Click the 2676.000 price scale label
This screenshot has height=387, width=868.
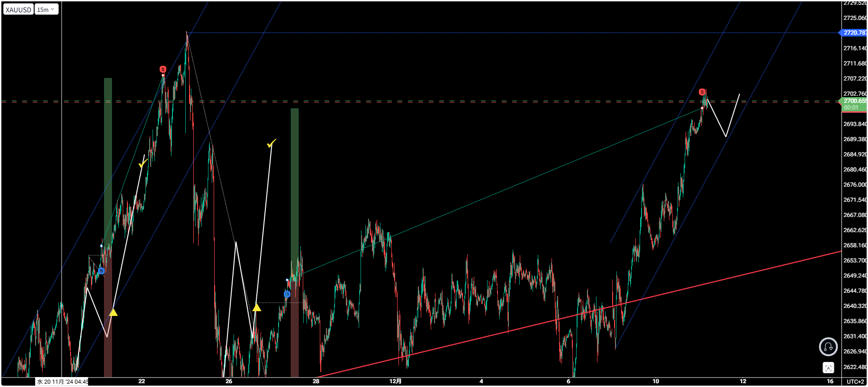855,185
